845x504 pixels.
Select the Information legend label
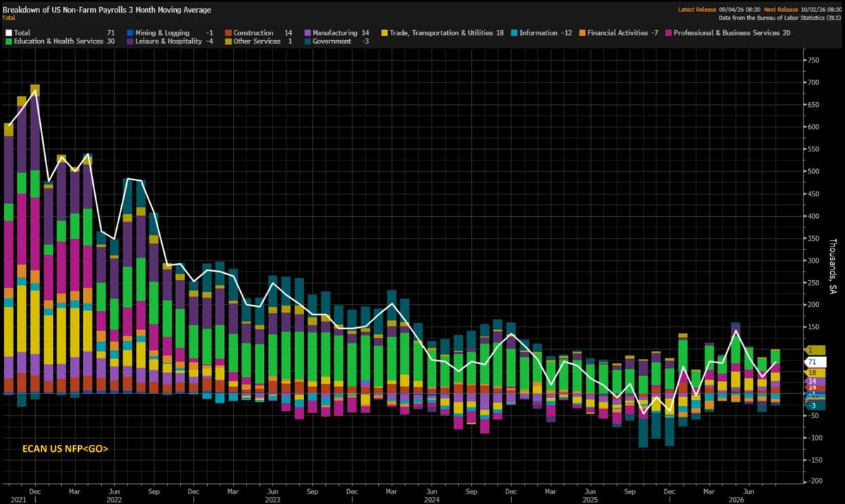coord(539,33)
